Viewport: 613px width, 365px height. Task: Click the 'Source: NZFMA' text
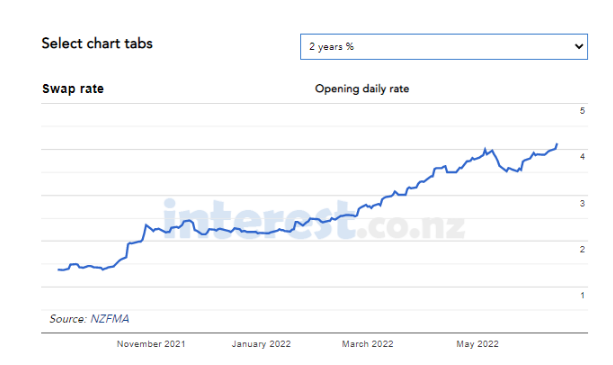[x=89, y=319]
